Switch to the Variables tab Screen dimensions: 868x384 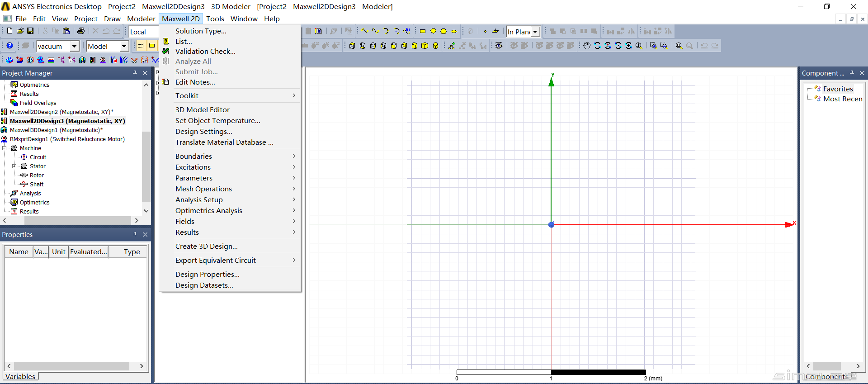click(x=20, y=376)
